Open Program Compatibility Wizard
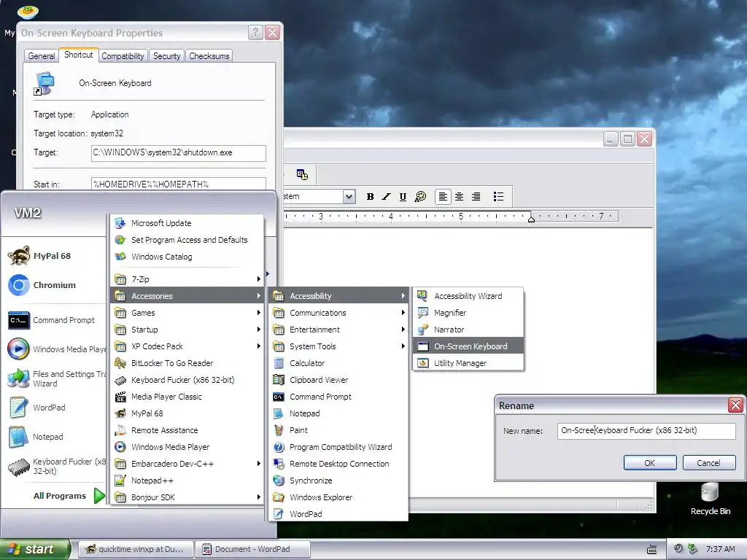The image size is (747, 560). pyautogui.click(x=338, y=447)
